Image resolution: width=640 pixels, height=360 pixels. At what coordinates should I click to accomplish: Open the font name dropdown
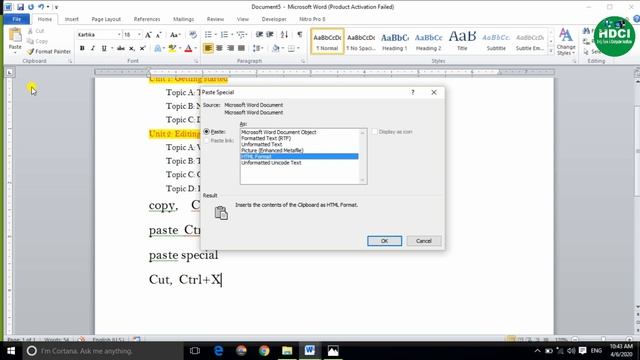tap(119, 35)
